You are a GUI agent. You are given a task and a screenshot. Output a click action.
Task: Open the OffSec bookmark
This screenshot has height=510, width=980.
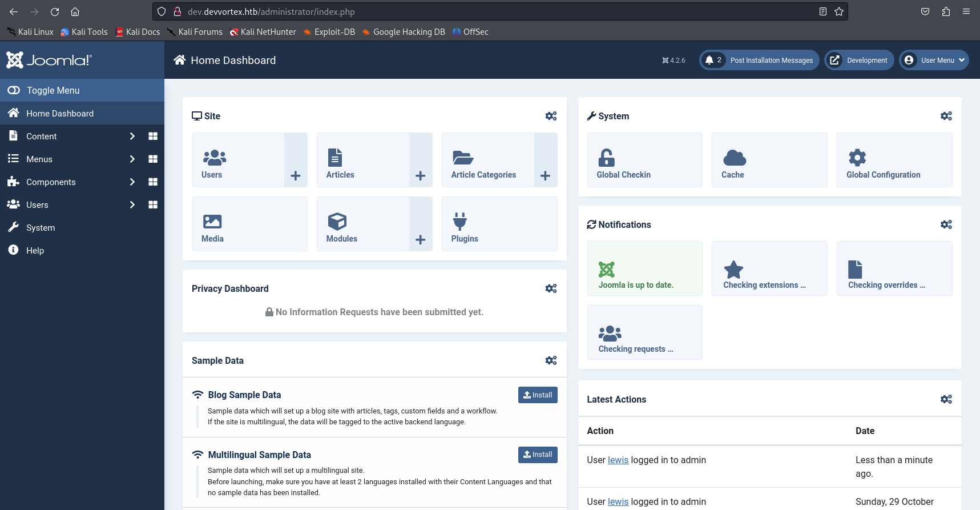point(470,32)
